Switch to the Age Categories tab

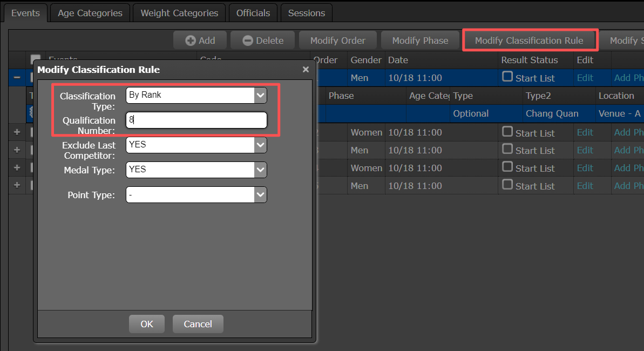click(x=90, y=13)
